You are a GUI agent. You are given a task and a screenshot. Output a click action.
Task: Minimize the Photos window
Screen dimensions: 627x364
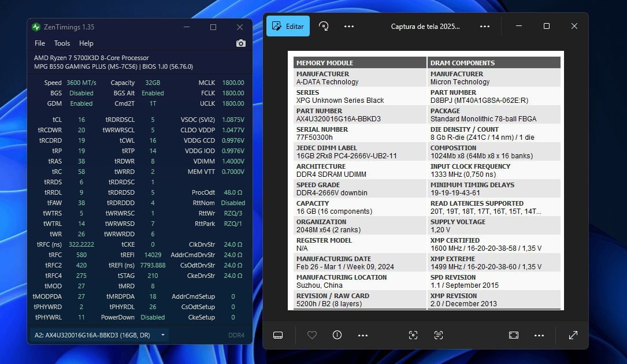519,26
